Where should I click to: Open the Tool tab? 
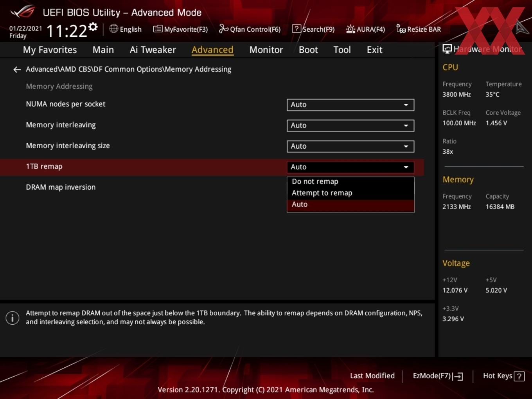coord(342,50)
